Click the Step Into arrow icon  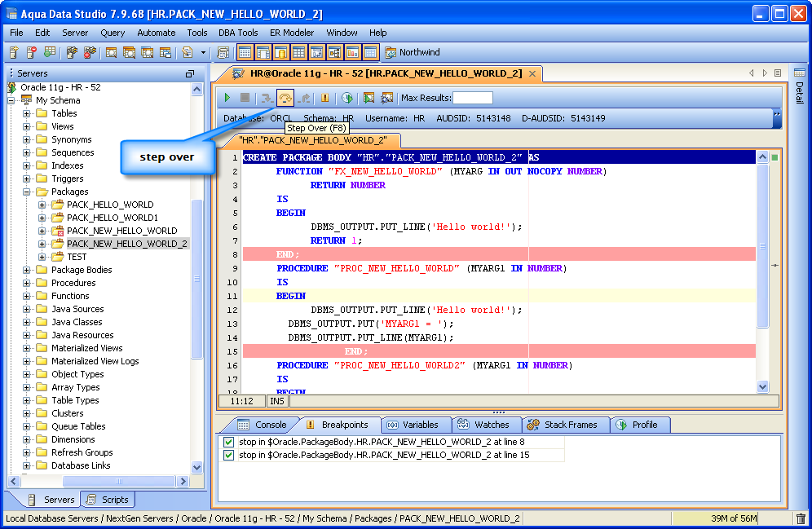[x=266, y=98]
